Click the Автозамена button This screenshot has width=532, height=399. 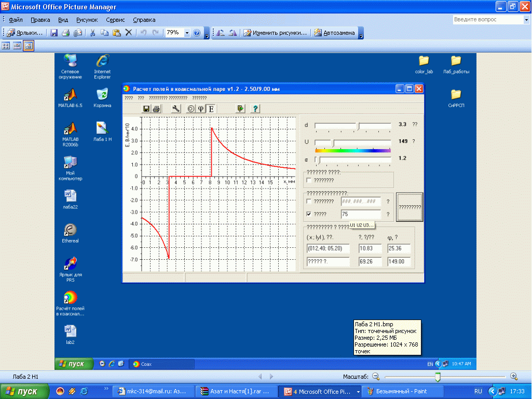(335, 33)
